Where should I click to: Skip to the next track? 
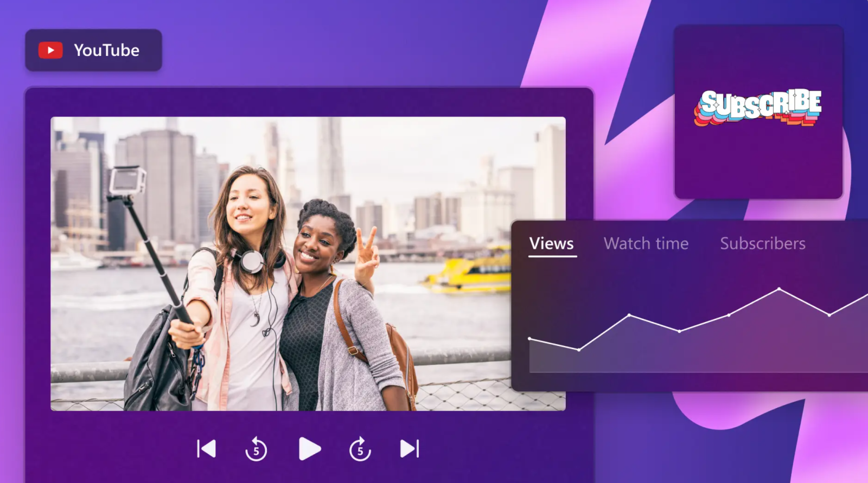click(410, 449)
